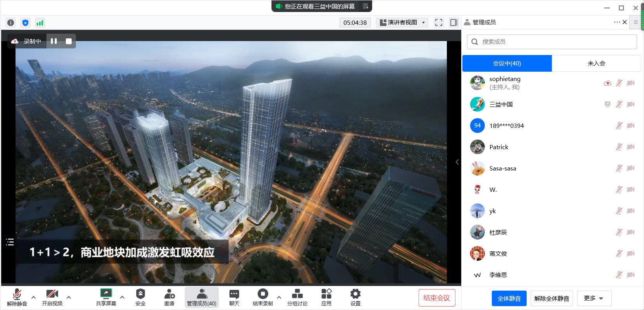Open the 聊天 chat window
The width and height of the screenshot is (644, 310).
[x=234, y=298]
